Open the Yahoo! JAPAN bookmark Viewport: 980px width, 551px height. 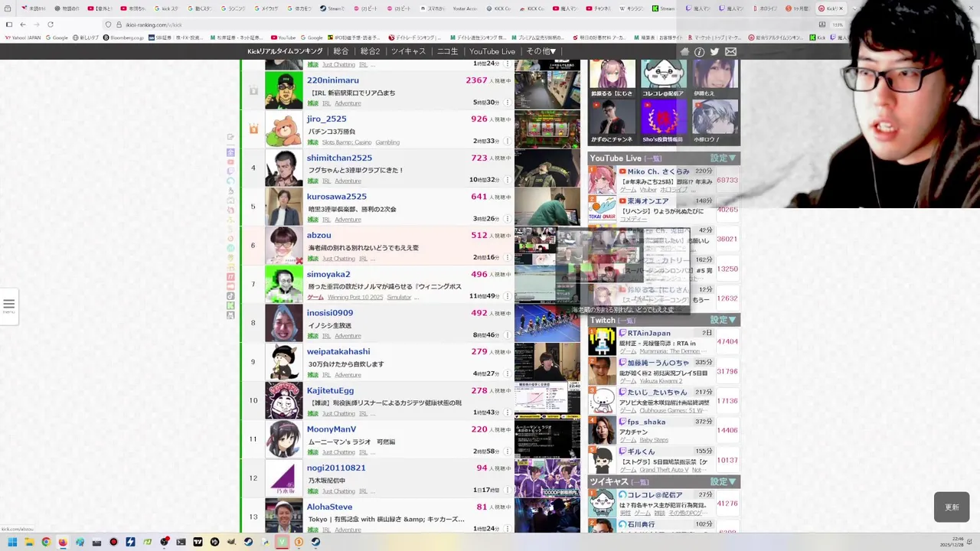24,37
